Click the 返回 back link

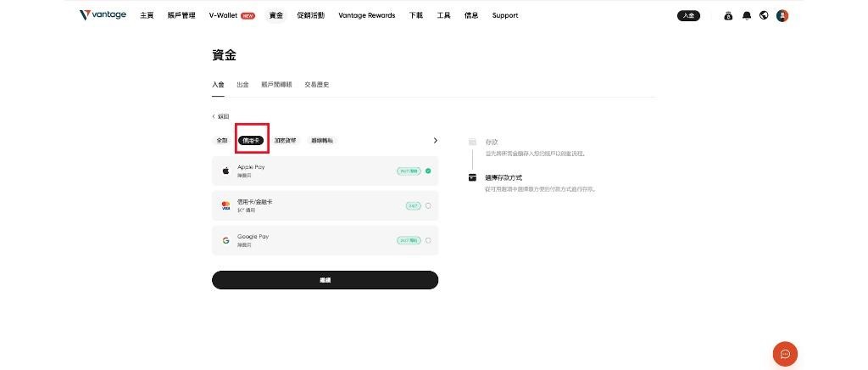[221, 116]
